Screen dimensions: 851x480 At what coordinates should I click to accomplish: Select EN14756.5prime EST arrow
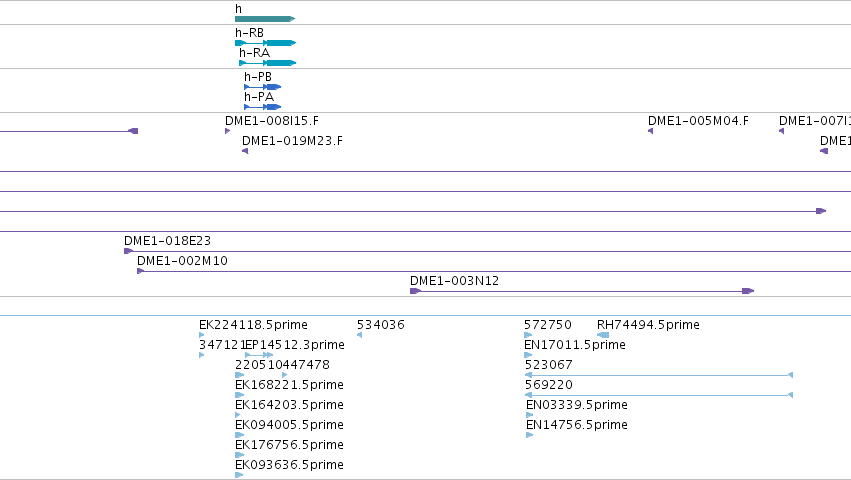[530, 435]
